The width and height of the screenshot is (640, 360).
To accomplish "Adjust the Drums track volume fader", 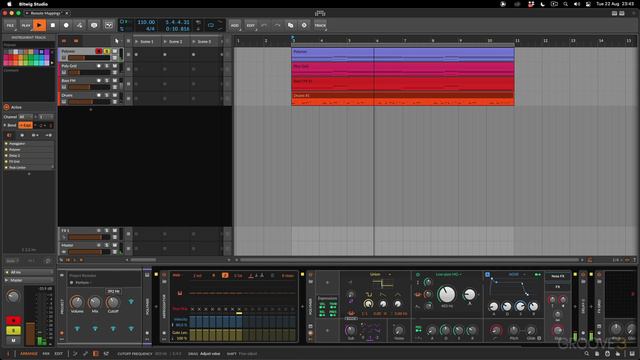I will (89, 102).
